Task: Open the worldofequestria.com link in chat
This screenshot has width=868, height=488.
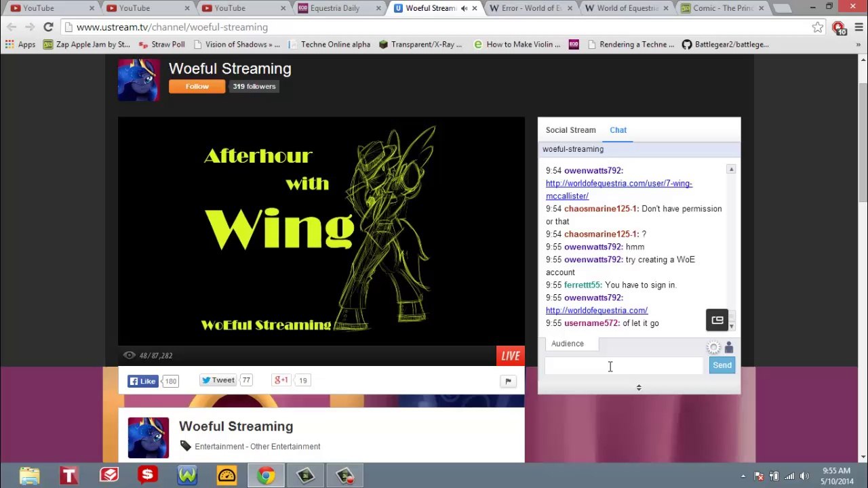Action: pos(597,310)
